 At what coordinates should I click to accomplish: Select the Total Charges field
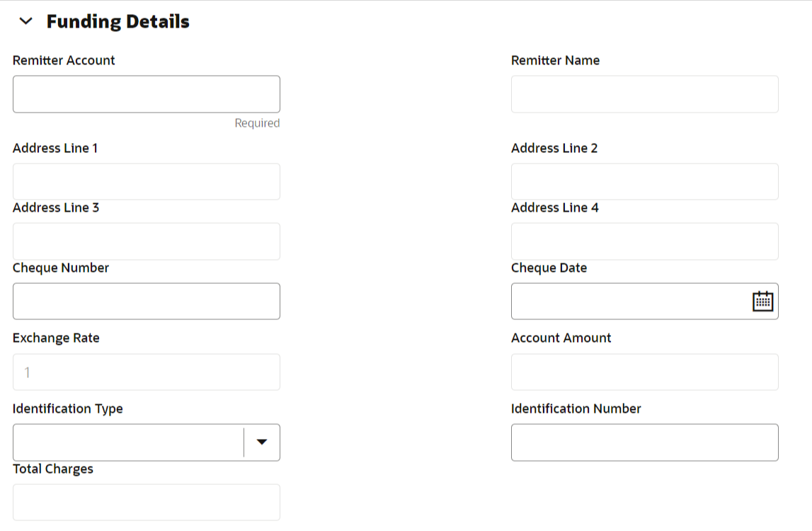point(146,503)
